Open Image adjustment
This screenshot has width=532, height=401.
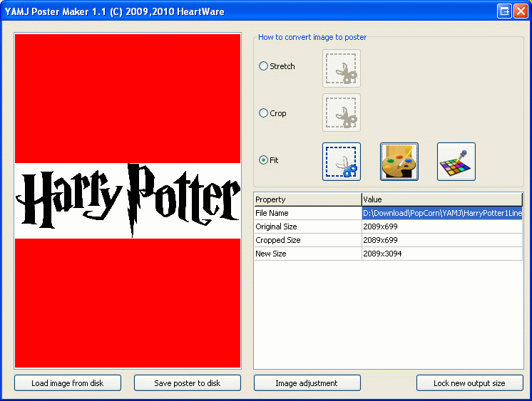[x=307, y=383]
